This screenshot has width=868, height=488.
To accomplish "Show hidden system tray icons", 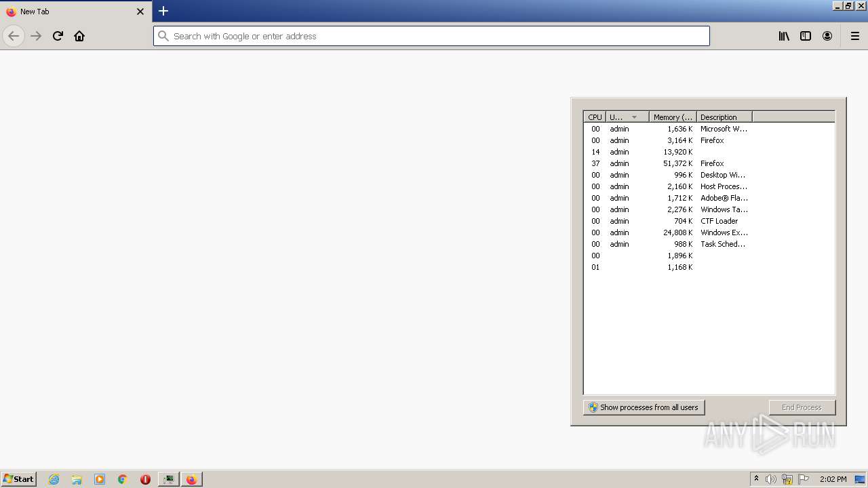I will (756, 479).
